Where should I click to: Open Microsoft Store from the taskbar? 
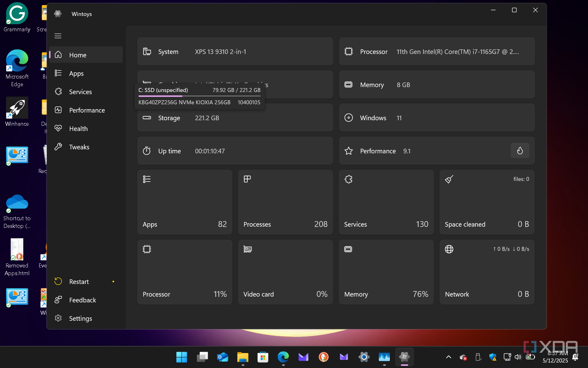263,357
